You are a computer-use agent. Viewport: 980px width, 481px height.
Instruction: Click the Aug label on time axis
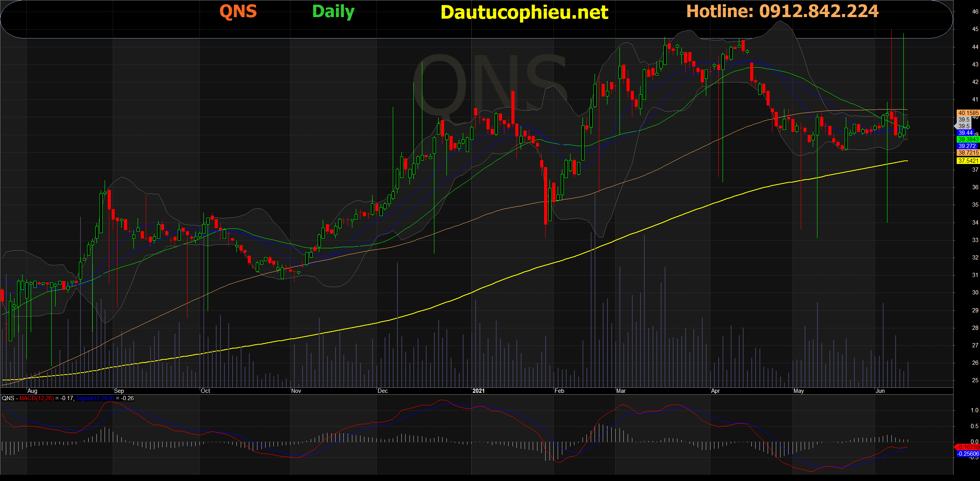point(32,391)
